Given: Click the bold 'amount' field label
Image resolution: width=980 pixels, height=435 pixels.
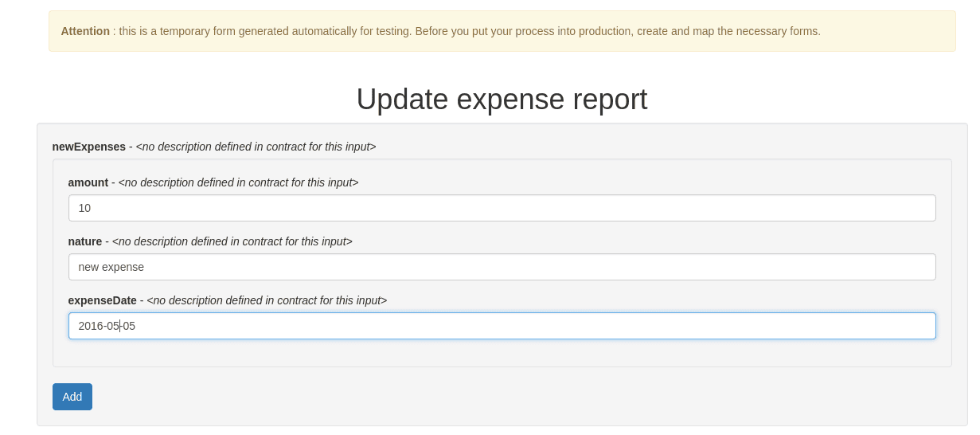Looking at the screenshot, I should pyautogui.click(x=88, y=182).
